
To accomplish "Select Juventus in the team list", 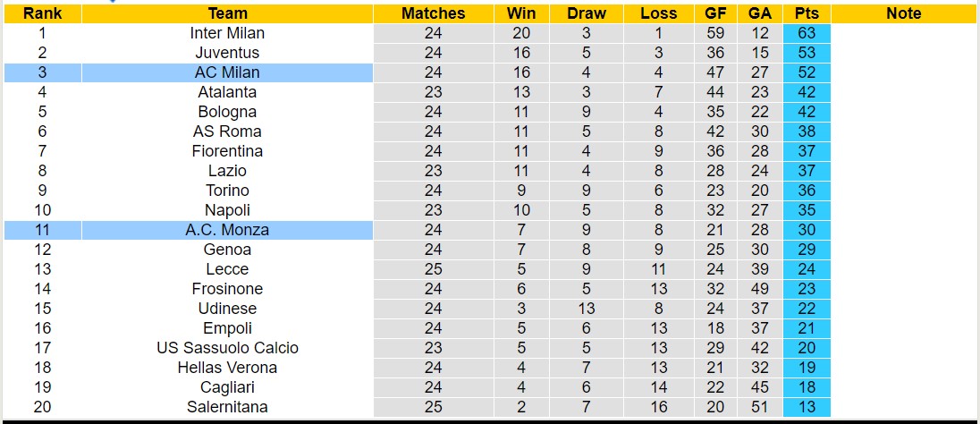I will [x=227, y=53].
